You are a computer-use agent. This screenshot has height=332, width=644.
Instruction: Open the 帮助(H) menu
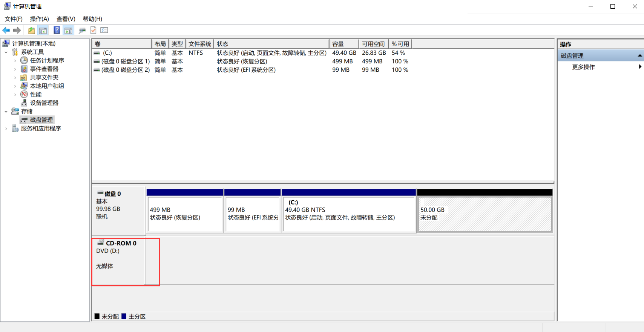(x=92, y=19)
